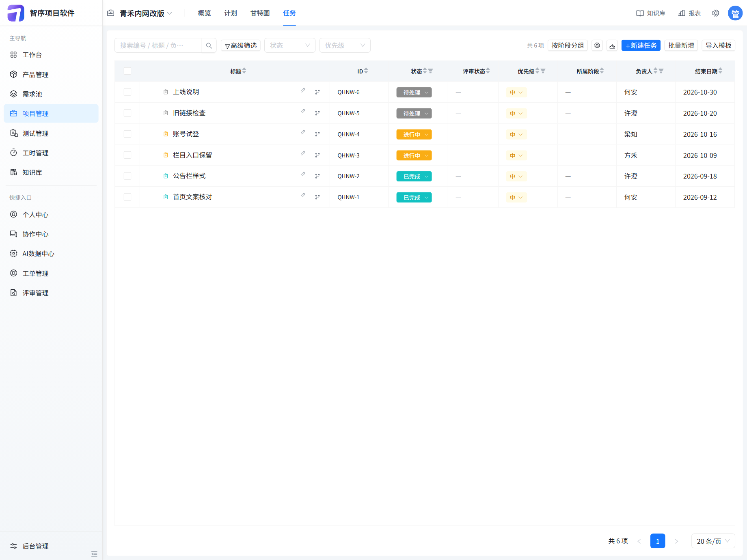The image size is (747, 560).
Task: Click the search magnifier icon
Action: tap(209, 45)
